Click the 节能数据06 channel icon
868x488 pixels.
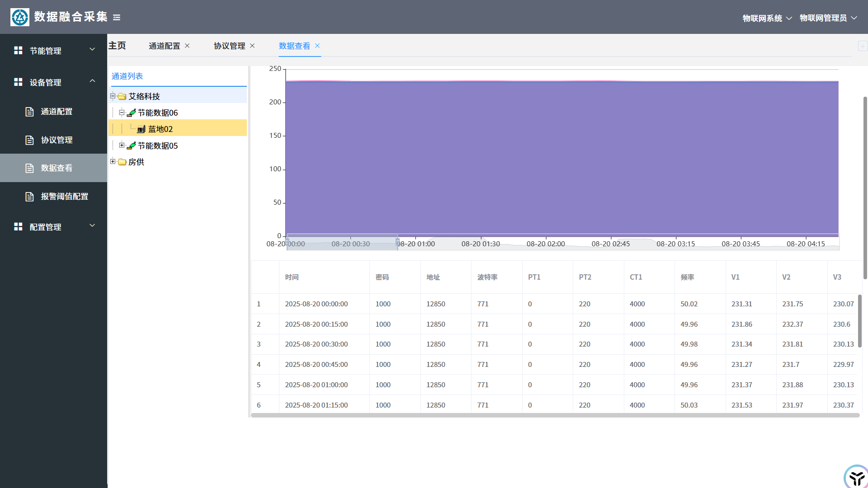[x=131, y=113]
